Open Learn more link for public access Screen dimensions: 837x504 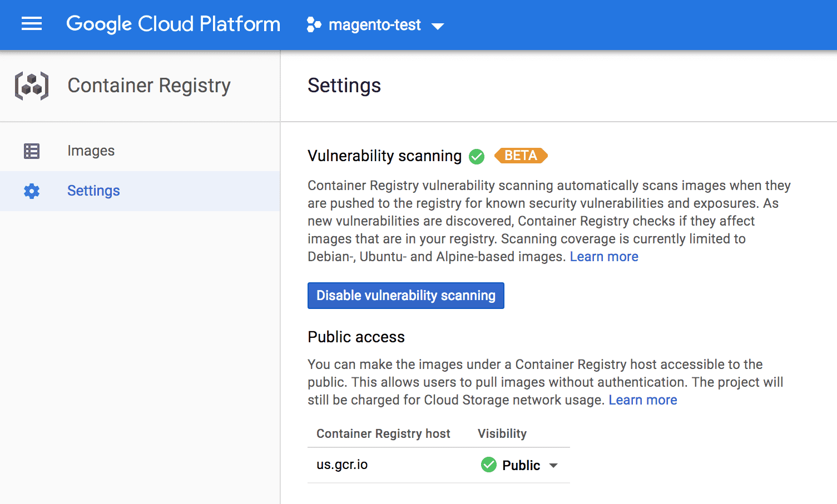pyautogui.click(x=643, y=400)
